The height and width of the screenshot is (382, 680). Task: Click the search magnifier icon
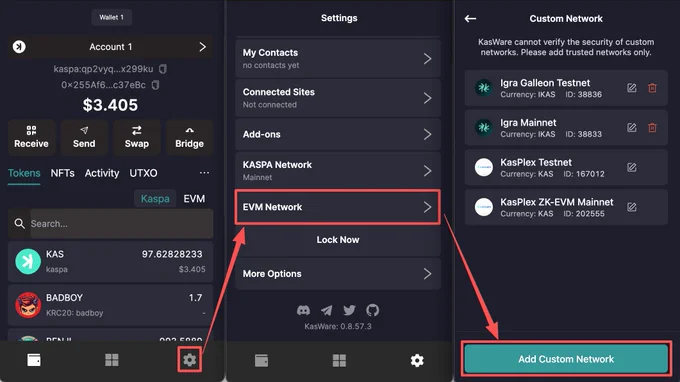(20, 223)
